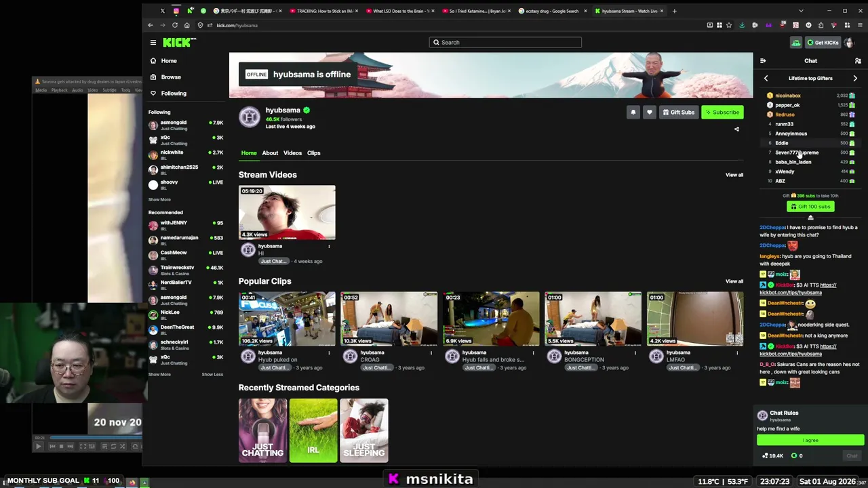This screenshot has height=488, width=868.
Task: Click the I agree chat rules button
Action: pos(810,441)
